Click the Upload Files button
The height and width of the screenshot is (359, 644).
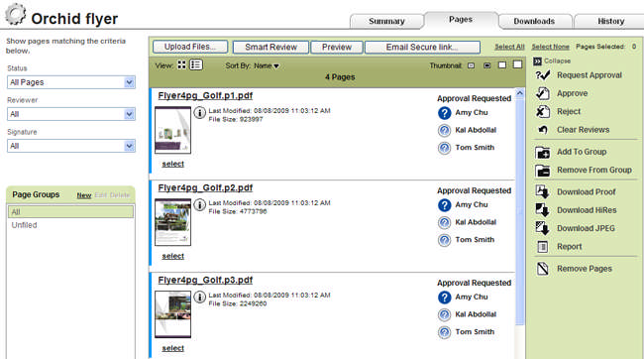(x=190, y=47)
